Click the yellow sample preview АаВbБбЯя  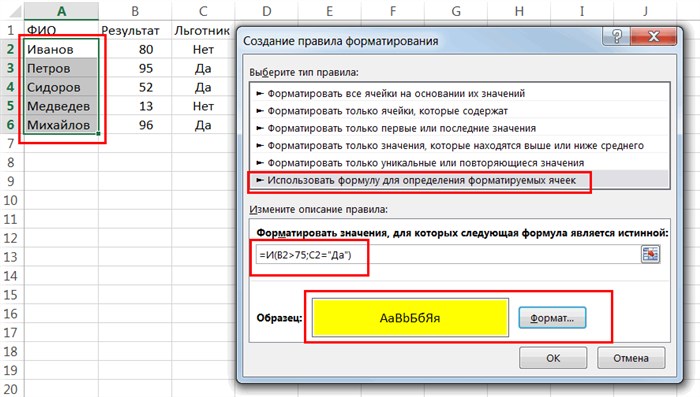[410, 318]
